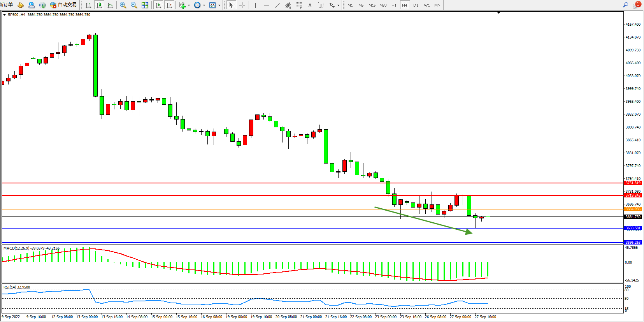Click the Tile Windows icon
This screenshot has height=322, width=644.
coord(145,5)
